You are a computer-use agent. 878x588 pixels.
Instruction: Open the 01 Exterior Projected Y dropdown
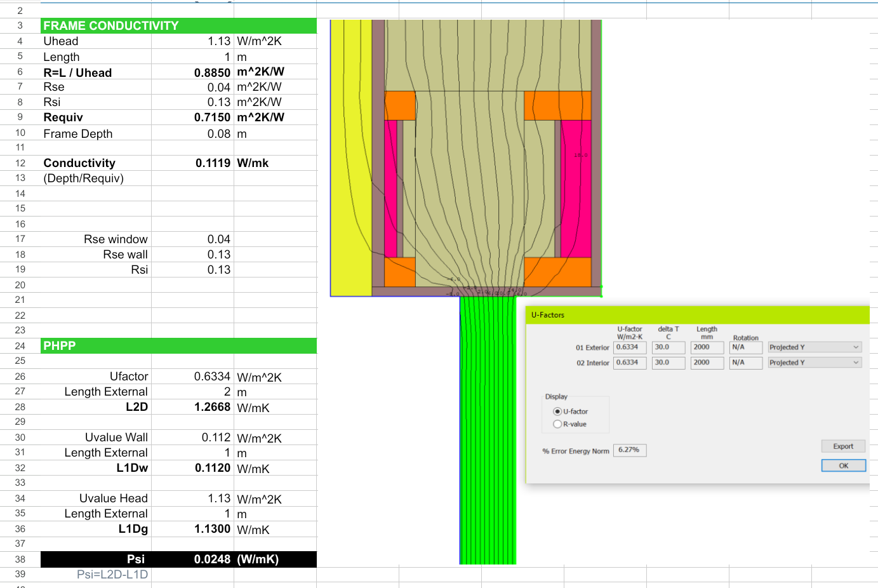coord(815,347)
